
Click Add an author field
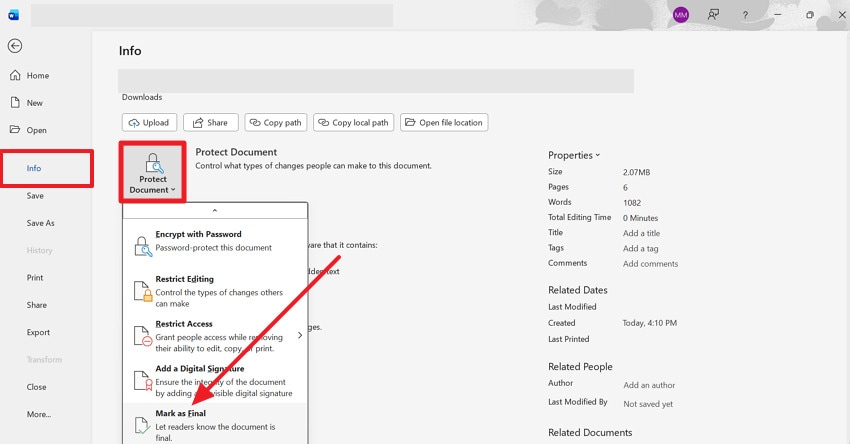coord(649,385)
